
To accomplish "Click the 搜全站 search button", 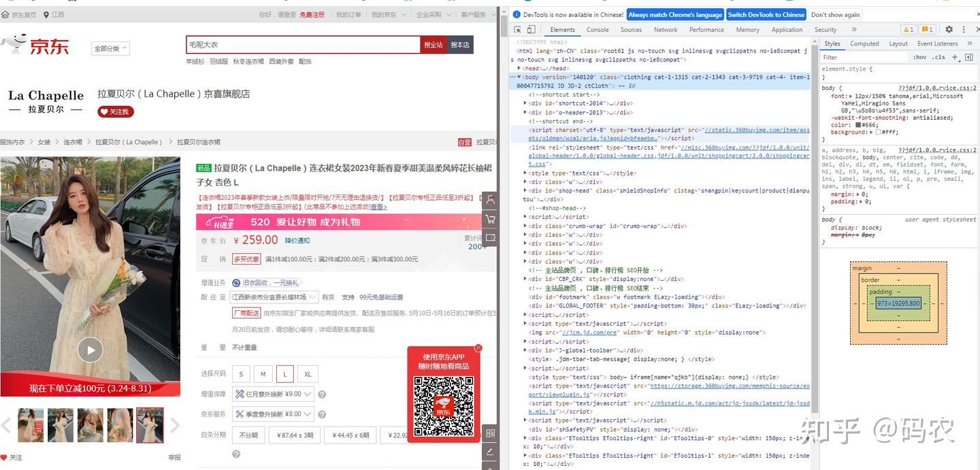I will click(434, 45).
